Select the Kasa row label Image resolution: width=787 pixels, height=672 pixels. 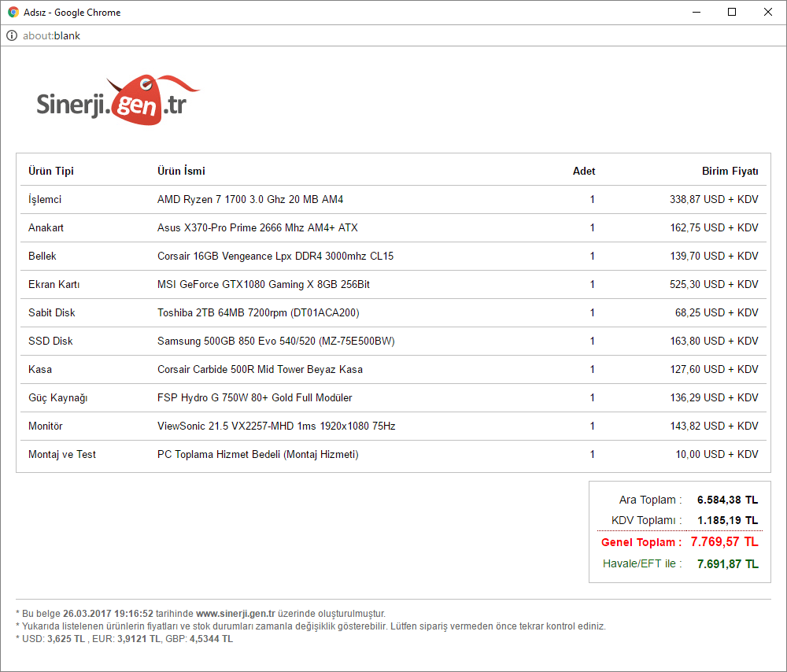(39, 369)
